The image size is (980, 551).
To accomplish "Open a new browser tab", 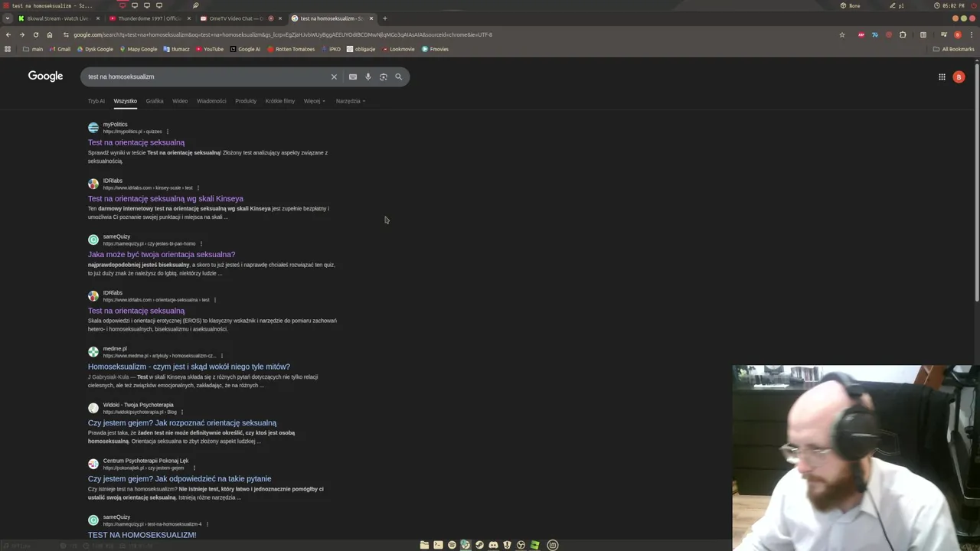I will (385, 18).
